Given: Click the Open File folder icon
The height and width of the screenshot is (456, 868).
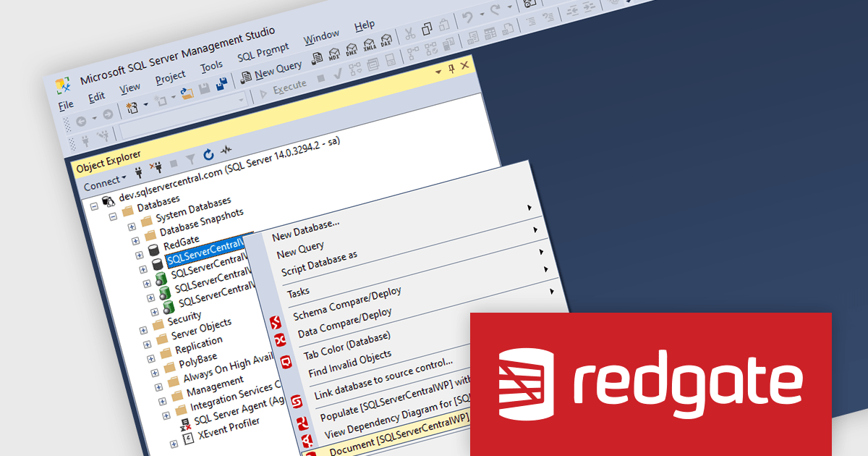Looking at the screenshot, I should pyautogui.click(x=187, y=92).
